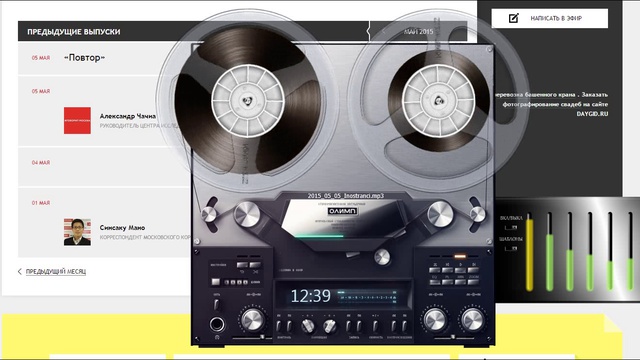Viewport: 640px width, 360px height.
Task: Flip the rightmost switch in bottom switch row
Action: pos(404,326)
